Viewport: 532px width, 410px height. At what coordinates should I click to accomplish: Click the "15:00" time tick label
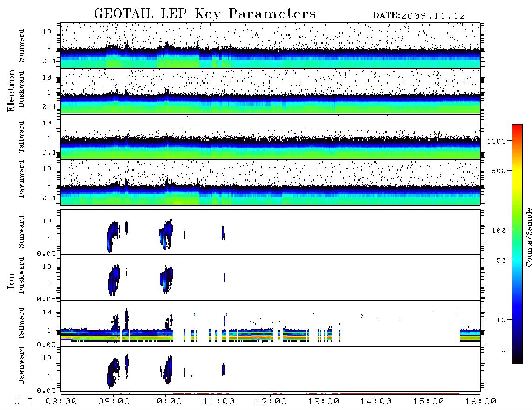[429, 402]
